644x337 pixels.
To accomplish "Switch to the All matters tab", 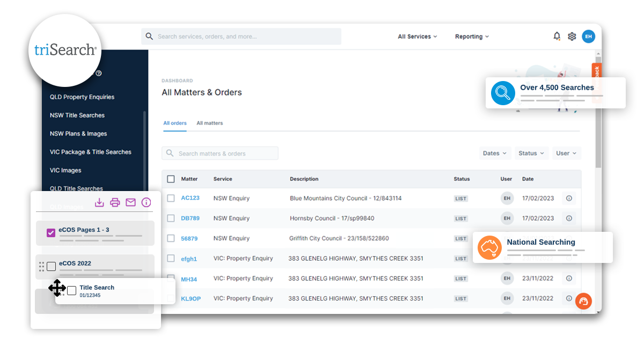I will coord(209,123).
